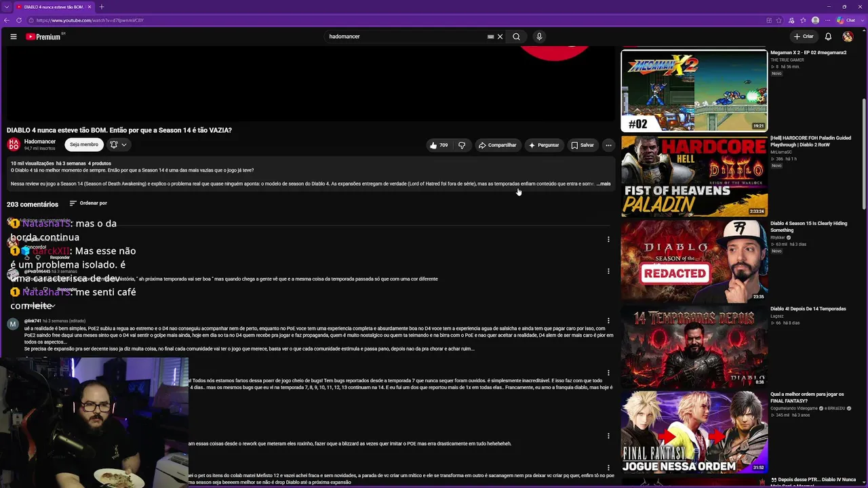
Task: Open the Ordenar por sort dropdown
Action: [88, 203]
